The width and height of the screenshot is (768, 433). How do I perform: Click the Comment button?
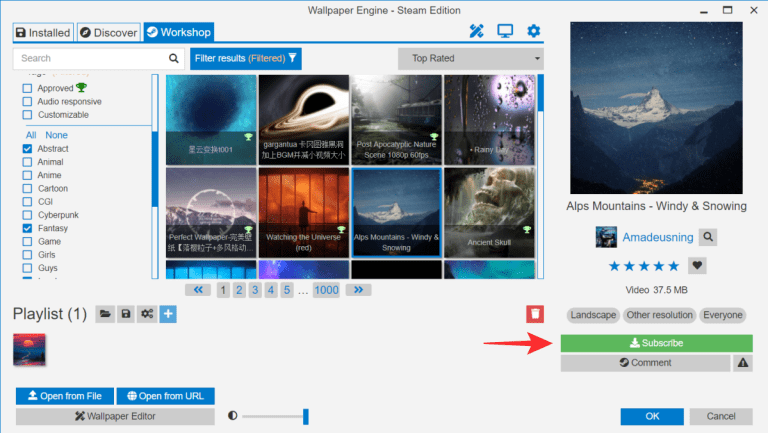(x=645, y=363)
